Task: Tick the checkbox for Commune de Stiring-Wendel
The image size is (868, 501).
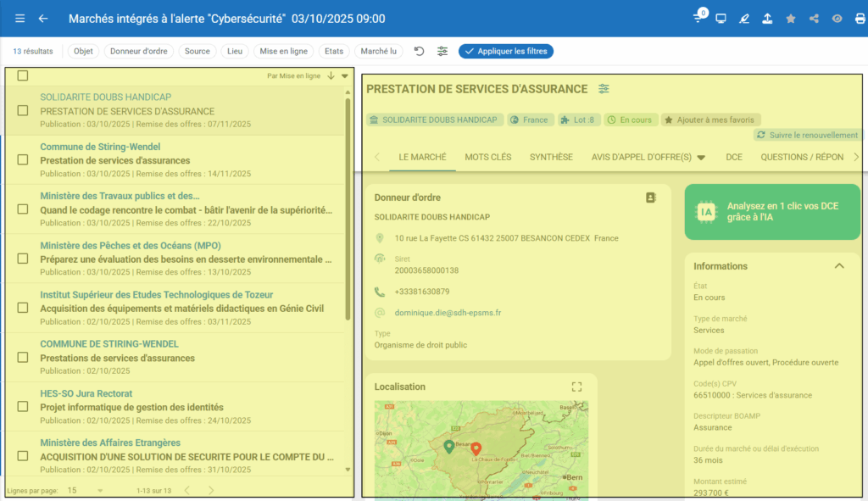Action: [x=23, y=159]
